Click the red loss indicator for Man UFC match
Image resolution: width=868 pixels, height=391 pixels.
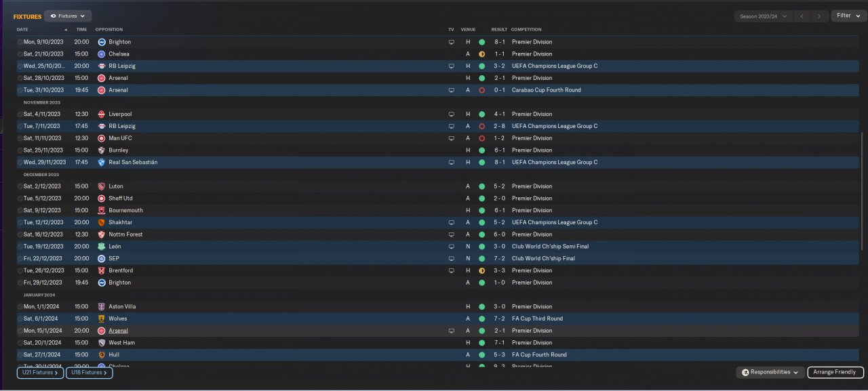click(481, 138)
